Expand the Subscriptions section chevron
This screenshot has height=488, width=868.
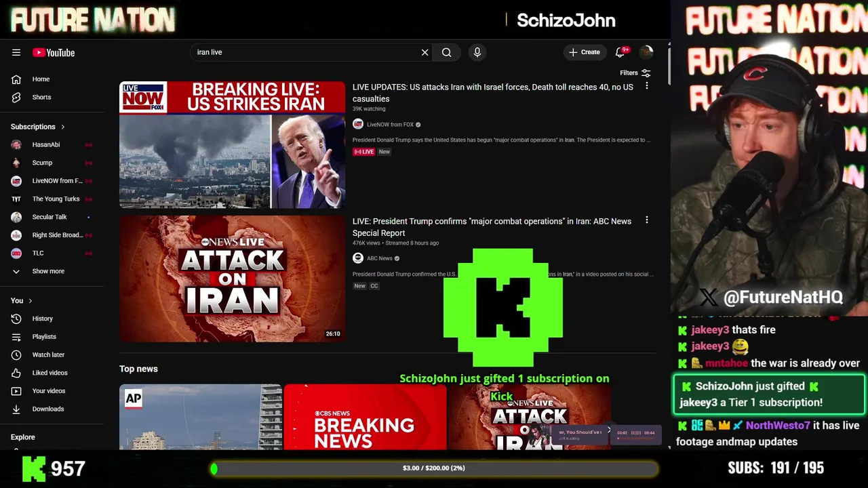pos(63,127)
